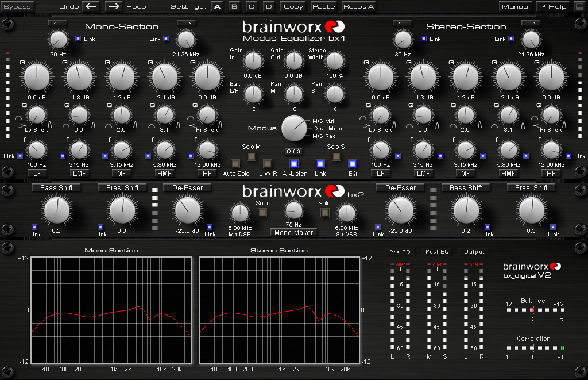Screen dimensions: 588x380
Task: Enable the Solo M switch
Action: point(252,156)
